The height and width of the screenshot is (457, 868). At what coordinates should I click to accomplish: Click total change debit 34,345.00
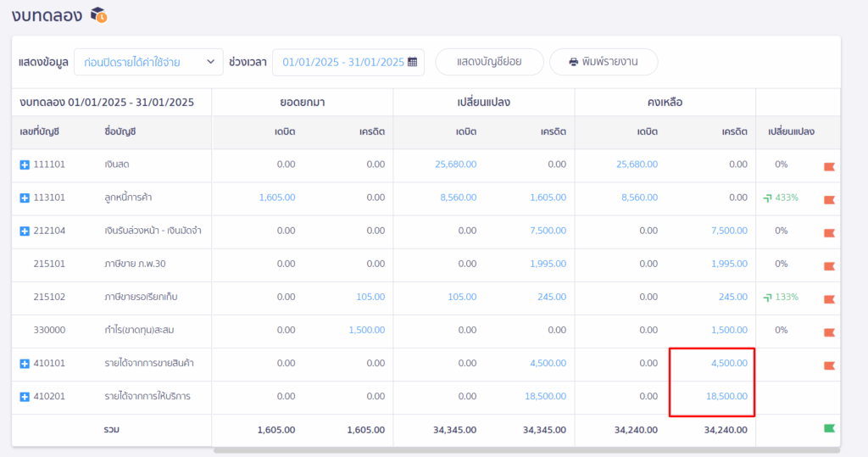click(x=455, y=430)
